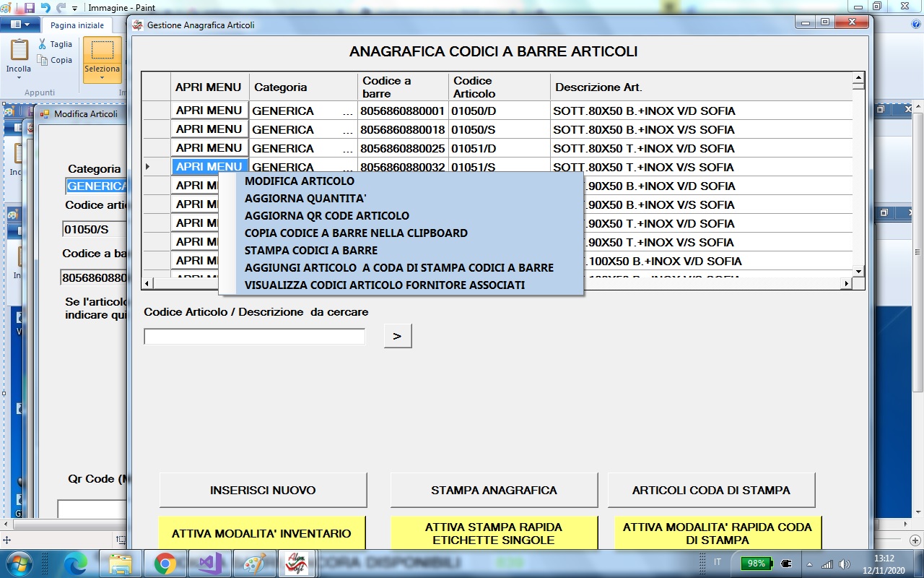The width and height of the screenshot is (924, 578).
Task: Select COPIA CODICE A BARRE NELLA CLIPBOARD
Action: [356, 233]
